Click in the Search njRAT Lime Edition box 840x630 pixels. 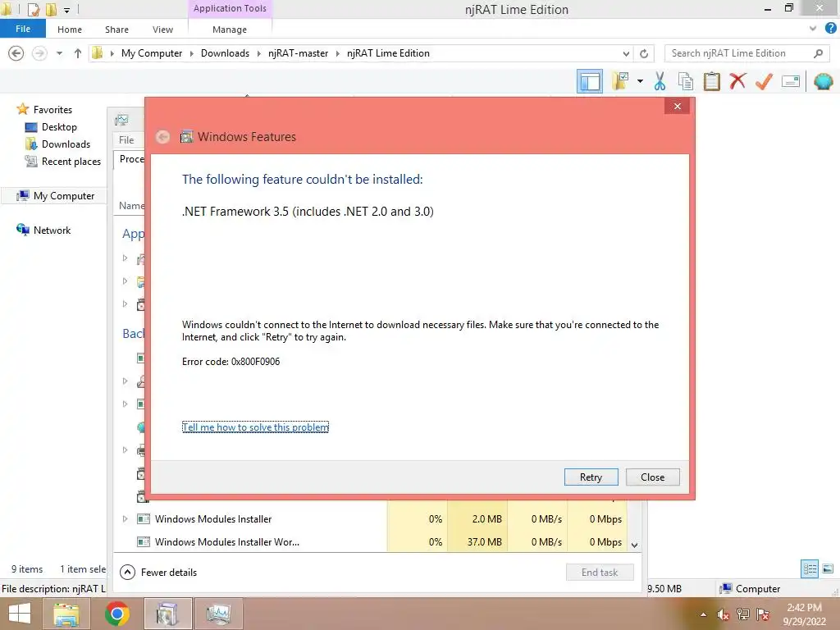click(739, 53)
